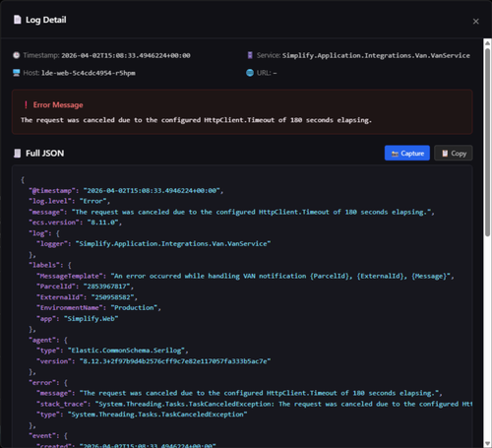Image resolution: width=492 pixels, height=448 pixels.
Task: Click the globe icon beside URL
Action: [x=250, y=73]
